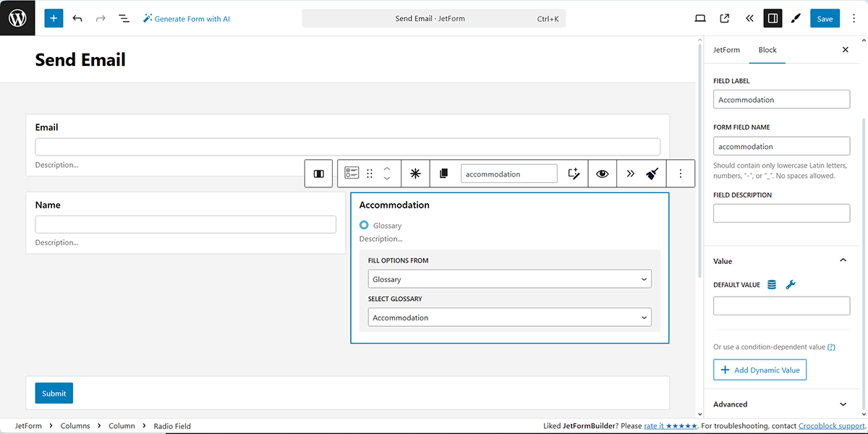Viewport: 868px width, 434px height.
Task: Select the parent Column block button
Action: point(318,174)
